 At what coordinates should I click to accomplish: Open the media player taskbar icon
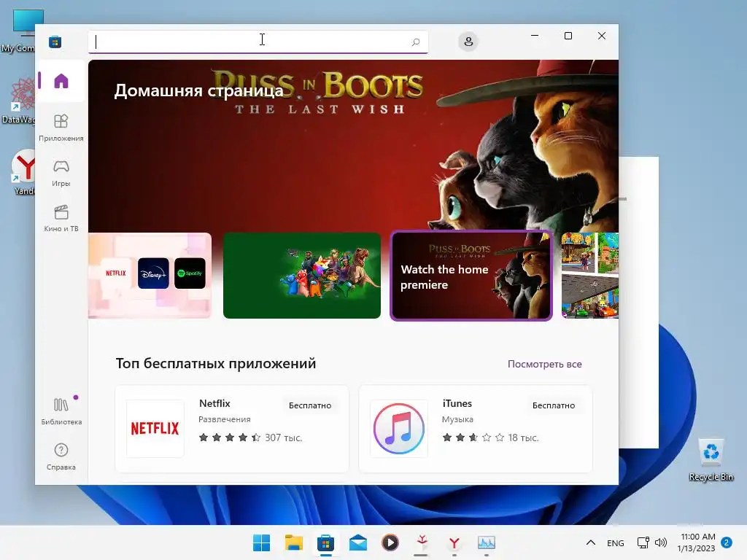[x=390, y=542]
